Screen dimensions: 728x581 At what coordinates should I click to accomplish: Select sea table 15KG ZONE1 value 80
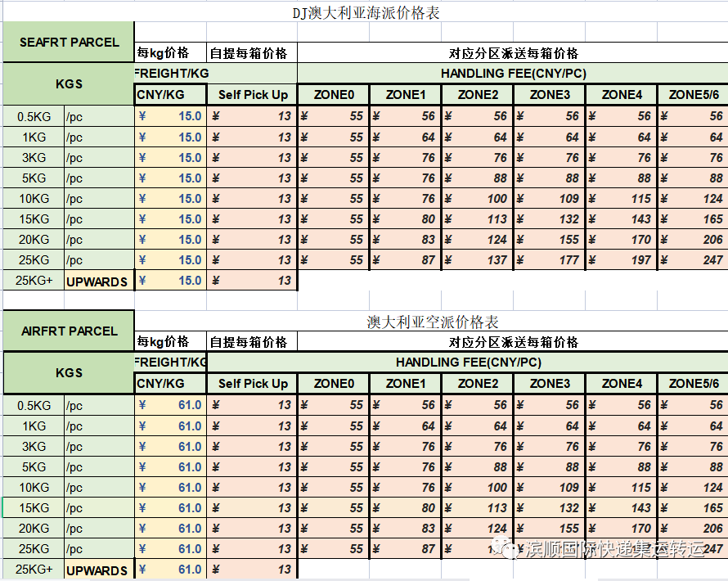tap(406, 218)
